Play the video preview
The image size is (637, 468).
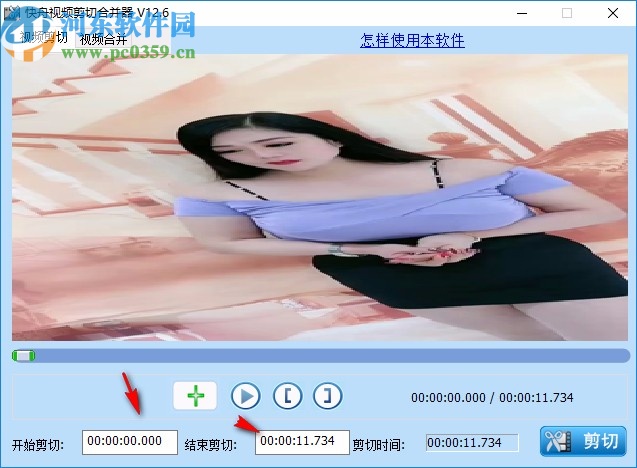246,396
